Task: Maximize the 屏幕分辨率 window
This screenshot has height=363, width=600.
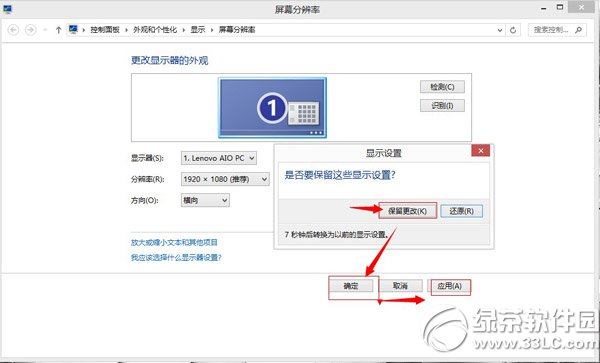Action: pyautogui.click(x=560, y=7)
